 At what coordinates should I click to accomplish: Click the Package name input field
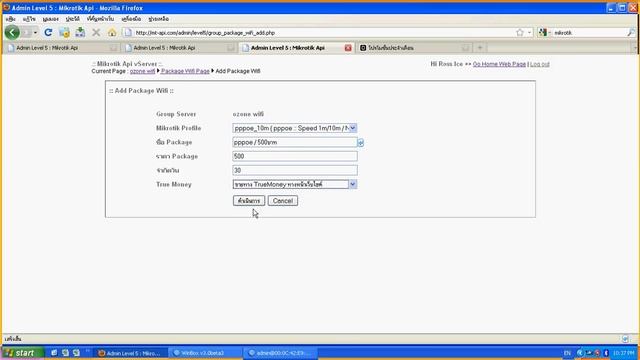point(295,142)
